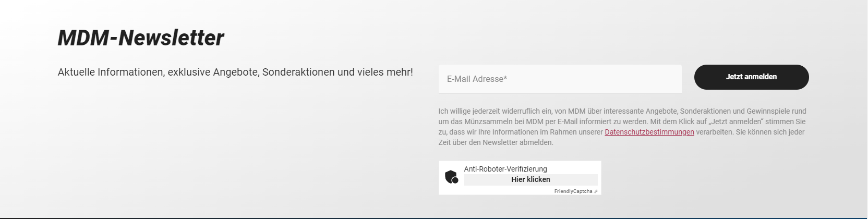The image size is (868, 219).
Task: Click the FriendlyCaptcha shield icon
Action: [x=451, y=177]
